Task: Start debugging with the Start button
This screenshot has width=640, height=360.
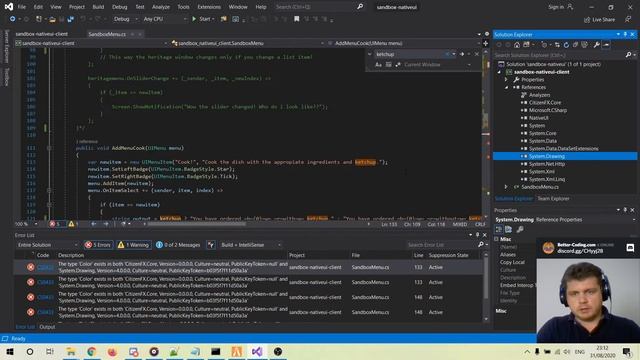Action: pyautogui.click(x=203, y=19)
